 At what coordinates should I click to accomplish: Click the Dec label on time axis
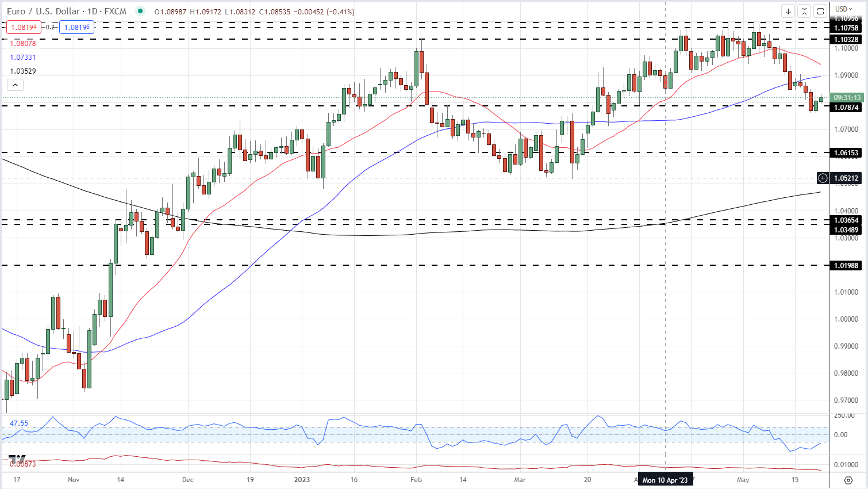pyautogui.click(x=187, y=479)
